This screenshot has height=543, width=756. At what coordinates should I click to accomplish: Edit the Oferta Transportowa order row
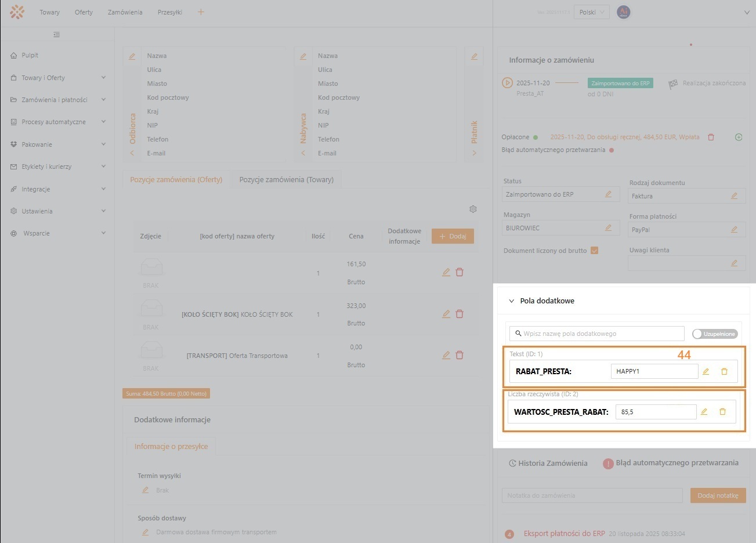pyautogui.click(x=446, y=355)
